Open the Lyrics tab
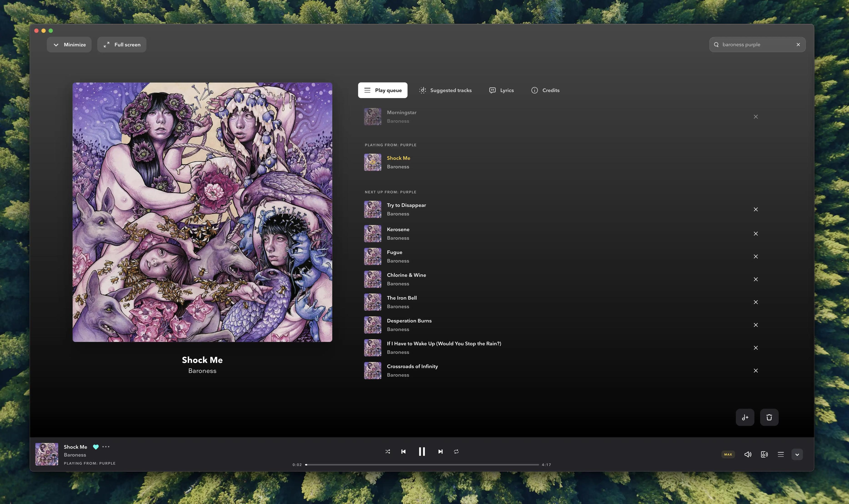This screenshot has width=849, height=504. (501, 90)
